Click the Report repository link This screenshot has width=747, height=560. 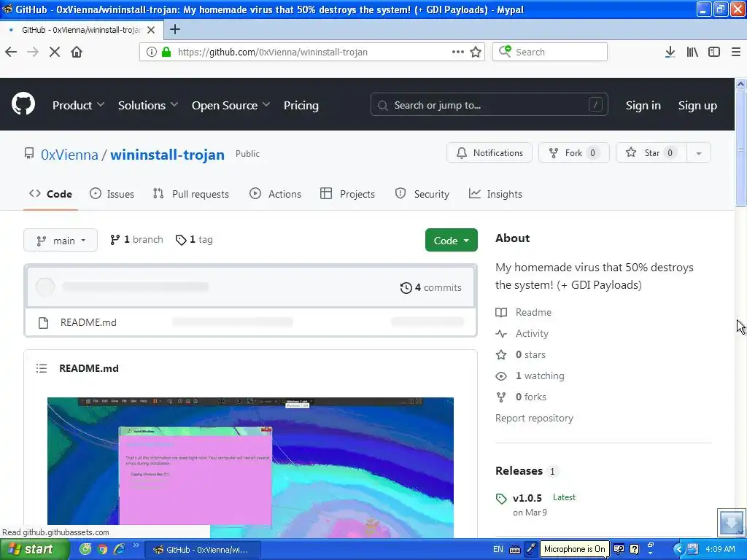click(x=534, y=418)
